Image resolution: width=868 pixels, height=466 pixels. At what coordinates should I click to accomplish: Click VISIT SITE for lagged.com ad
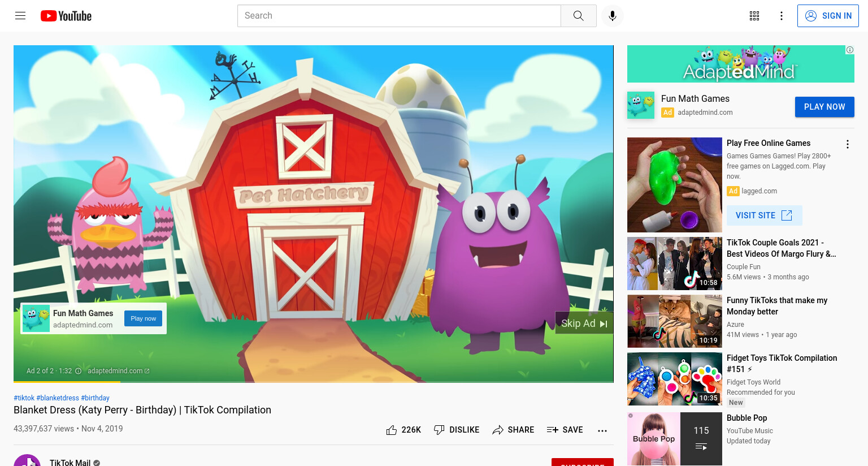(764, 215)
